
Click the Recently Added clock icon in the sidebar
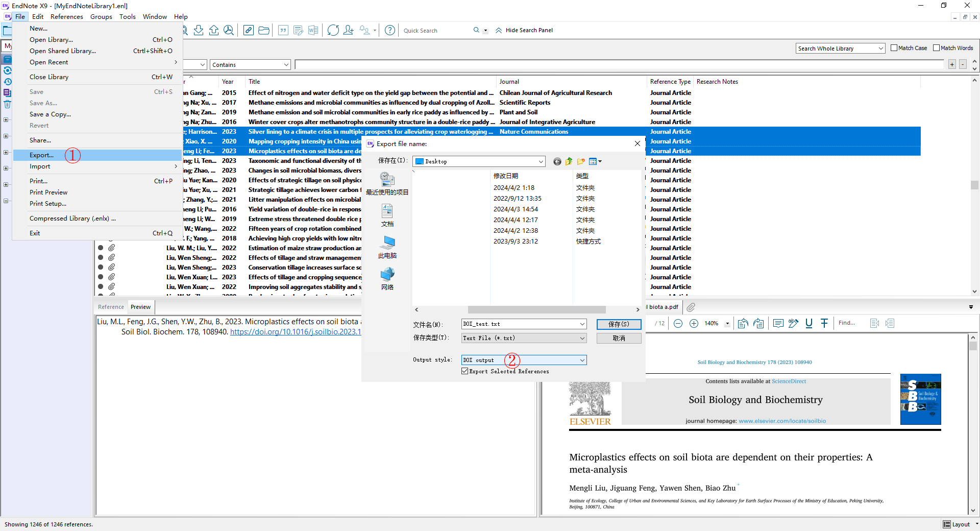pyautogui.click(x=7, y=82)
